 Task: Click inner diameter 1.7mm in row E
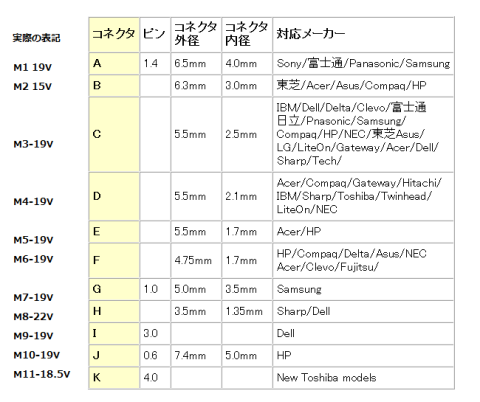click(247, 232)
